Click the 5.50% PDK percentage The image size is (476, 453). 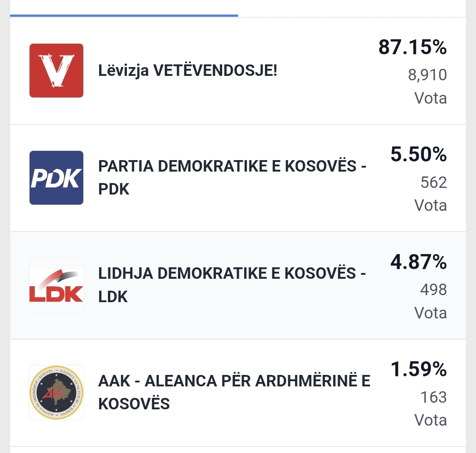click(418, 154)
